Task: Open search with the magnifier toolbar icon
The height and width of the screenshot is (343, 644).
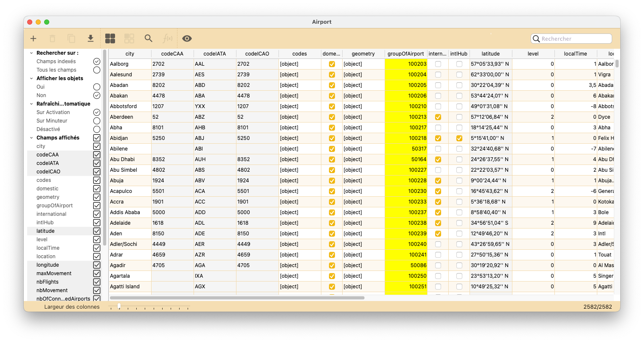Action: [148, 39]
